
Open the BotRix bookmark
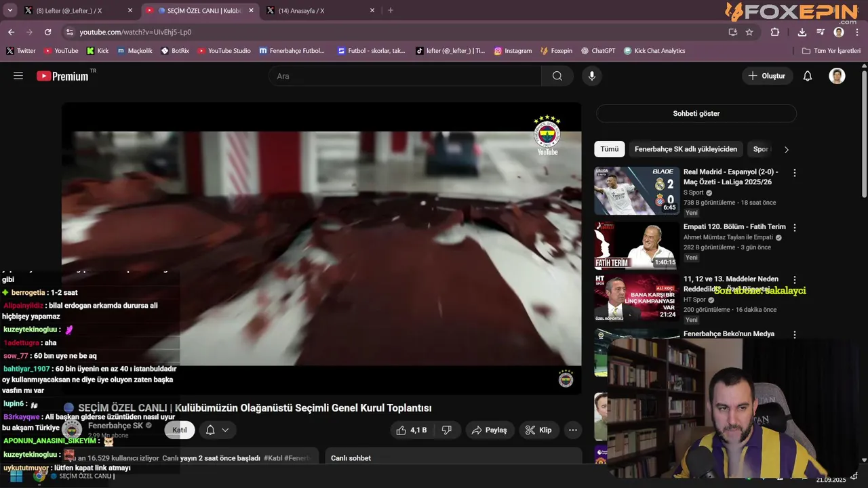(x=175, y=51)
